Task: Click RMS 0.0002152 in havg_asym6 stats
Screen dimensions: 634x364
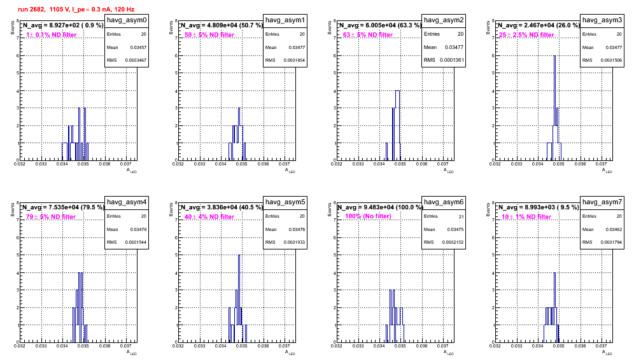Action: click(444, 242)
